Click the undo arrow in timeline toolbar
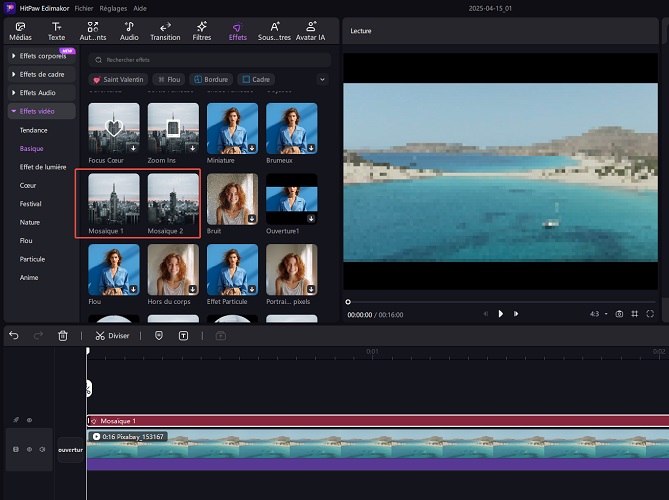The image size is (669, 500). click(14, 336)
